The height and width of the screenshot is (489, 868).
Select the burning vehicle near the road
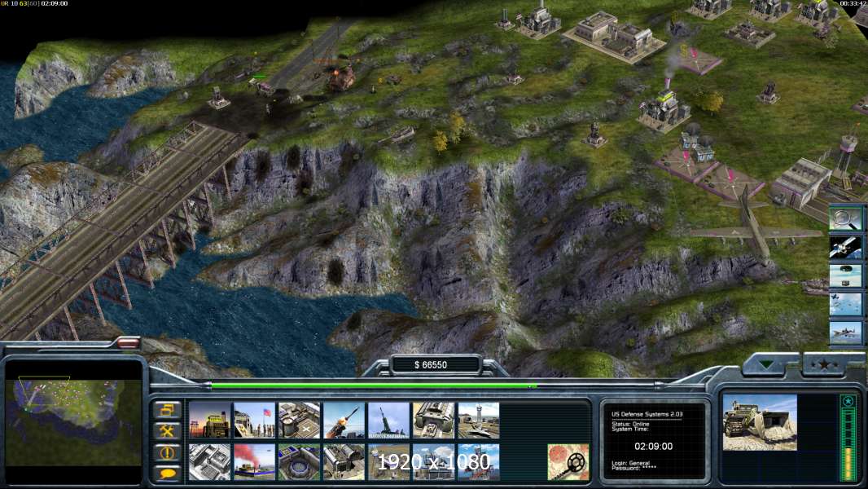pos(341,77)
